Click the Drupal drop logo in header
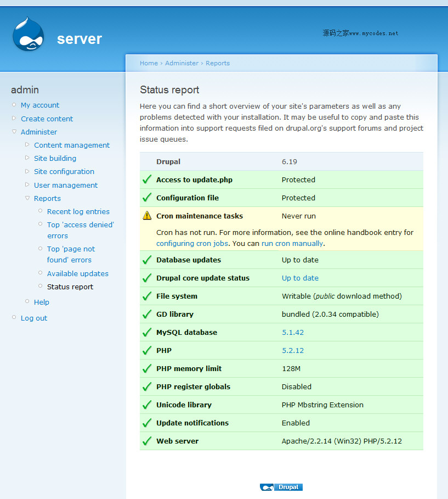448x499 pixels. point(29,34)
